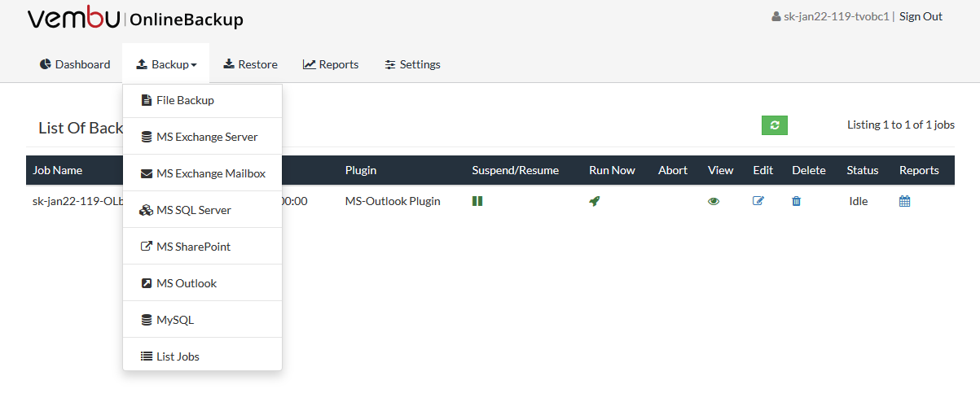
Task: Click the Reports column header in the table
Action: [919, 170]
